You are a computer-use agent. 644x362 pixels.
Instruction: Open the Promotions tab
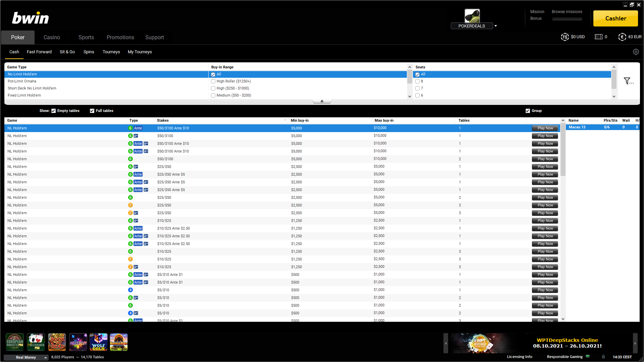120,37
